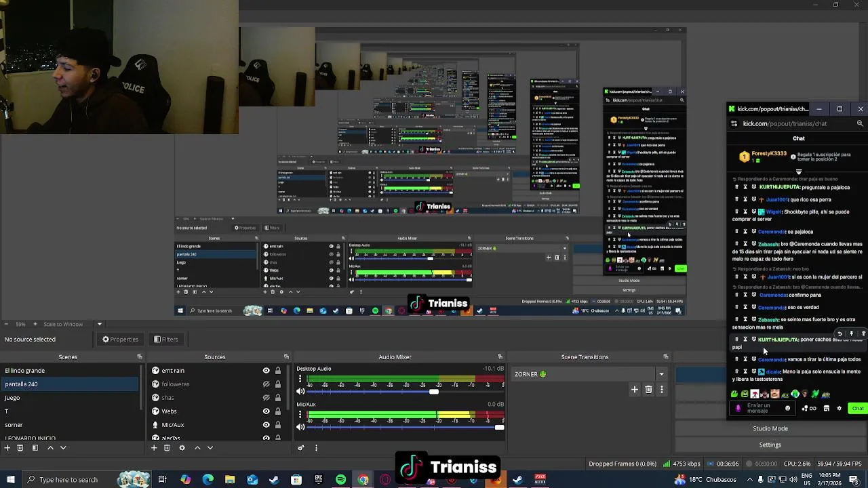
Task: Click search icon in Kick popout address bar
Action: pos(860,124)
